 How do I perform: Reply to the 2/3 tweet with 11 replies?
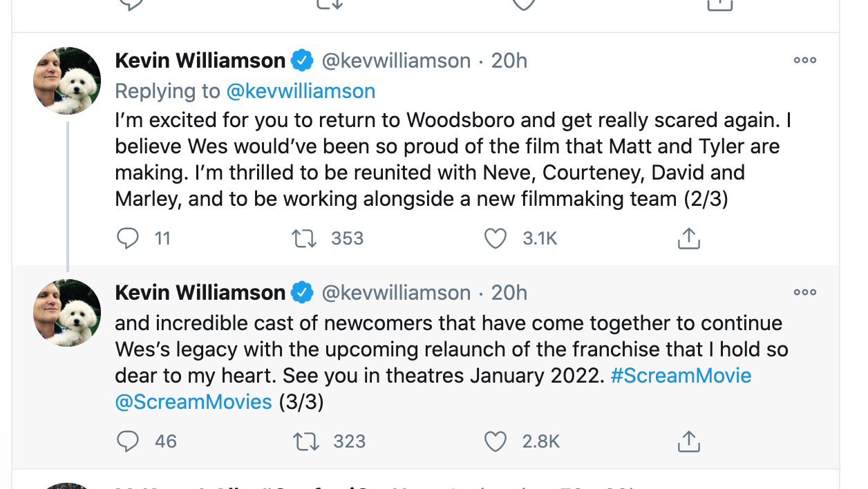pos(128,239)
